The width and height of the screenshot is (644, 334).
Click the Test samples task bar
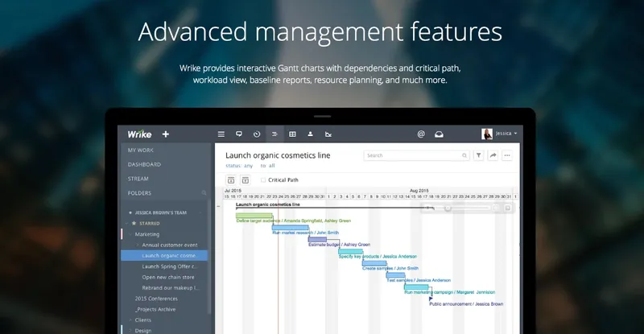tap(395, 274)
